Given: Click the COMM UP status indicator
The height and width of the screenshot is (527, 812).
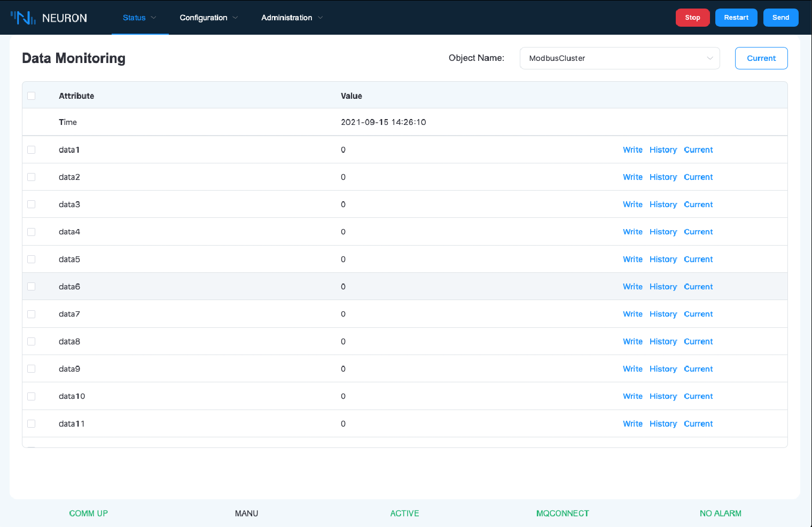Looking at the screenshot, I should [x=89, y=513].
